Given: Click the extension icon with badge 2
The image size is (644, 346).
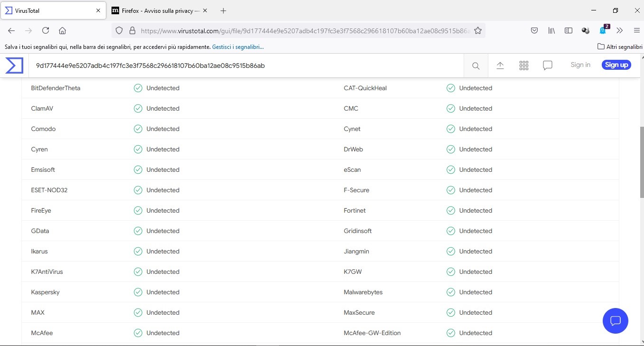Looking at the screenshot, I should [x=603, y=30].
